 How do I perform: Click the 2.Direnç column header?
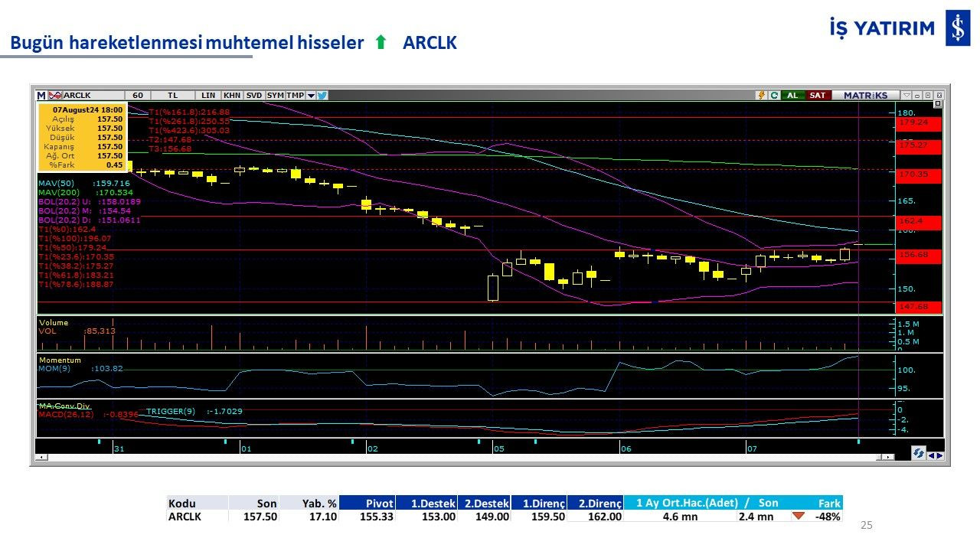[x=596, y=503]
